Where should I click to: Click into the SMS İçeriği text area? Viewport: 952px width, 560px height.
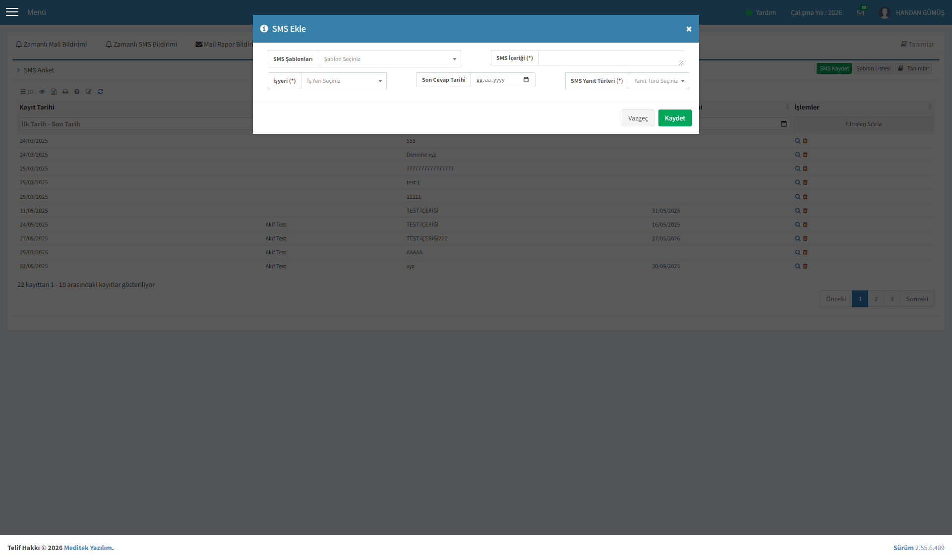point(611,58)
